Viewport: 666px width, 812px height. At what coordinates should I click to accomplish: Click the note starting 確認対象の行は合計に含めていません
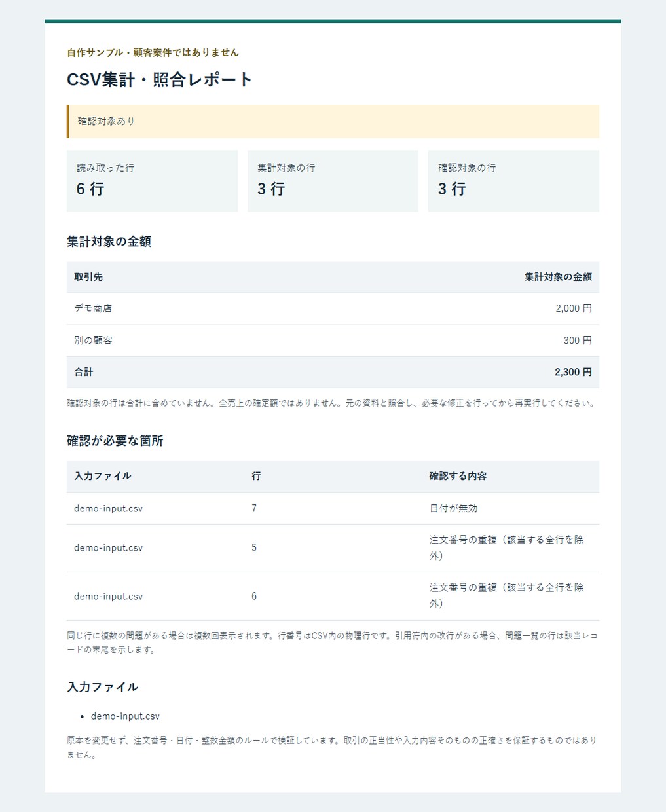point(332,403)
